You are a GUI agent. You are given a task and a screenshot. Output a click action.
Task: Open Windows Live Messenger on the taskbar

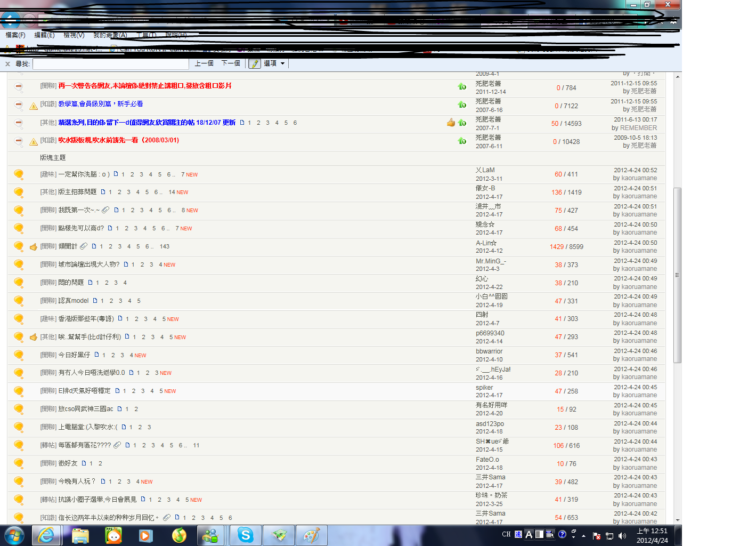[211, 535]
